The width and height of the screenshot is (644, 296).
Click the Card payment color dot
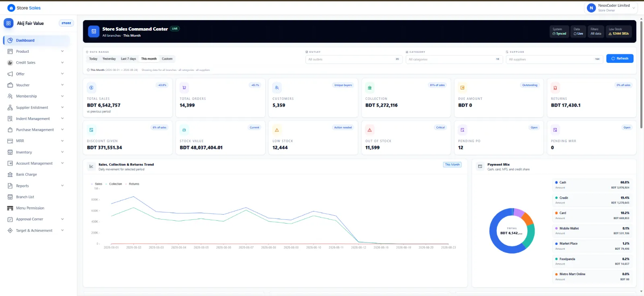556,213
